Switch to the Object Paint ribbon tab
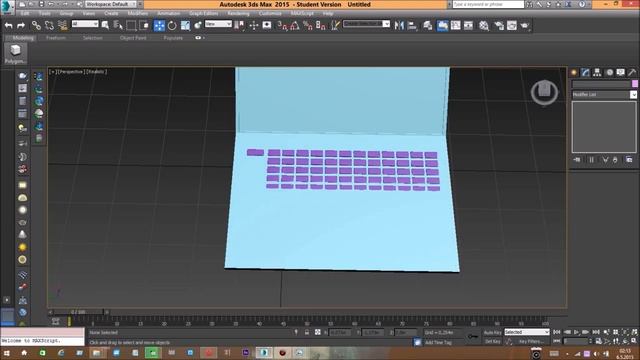Viewport: 640px width, 360px height. (x=133, y=38)
